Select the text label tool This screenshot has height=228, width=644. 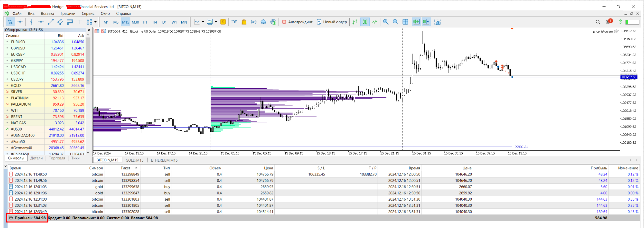pyautogui.click(x=80, y=22)
